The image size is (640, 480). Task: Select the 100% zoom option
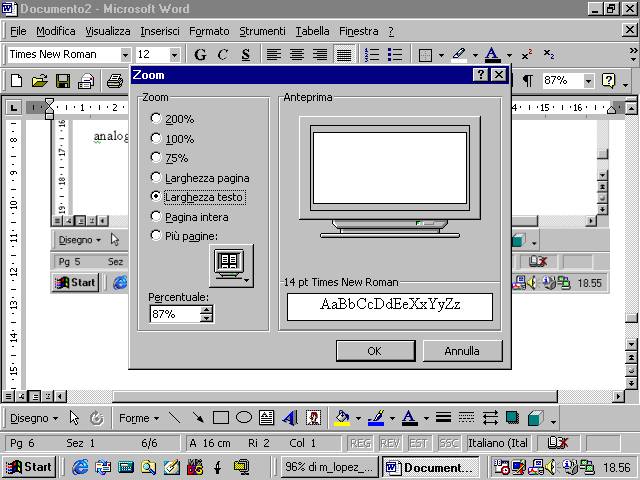172,139
